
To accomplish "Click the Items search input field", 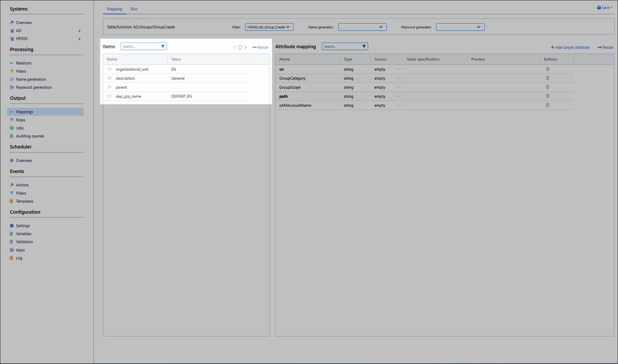I will (141, 46).
